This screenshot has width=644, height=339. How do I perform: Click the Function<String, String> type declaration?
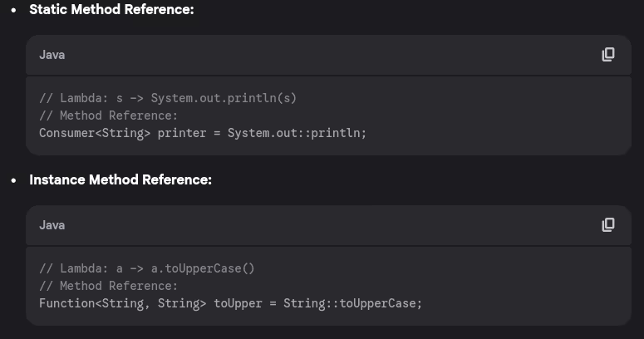point(122,303)
